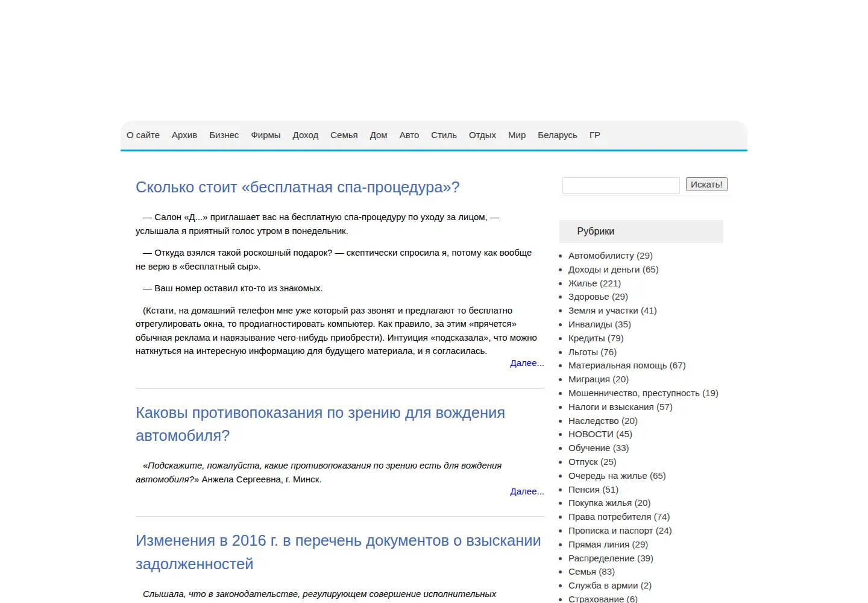Open the 'Материальная помощь' category

618,365
